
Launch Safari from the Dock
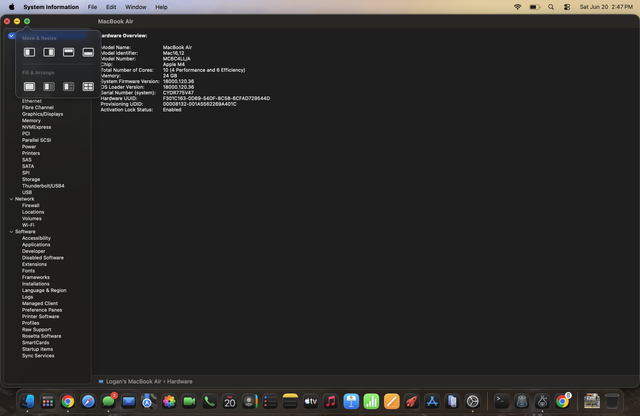[88, 402]
